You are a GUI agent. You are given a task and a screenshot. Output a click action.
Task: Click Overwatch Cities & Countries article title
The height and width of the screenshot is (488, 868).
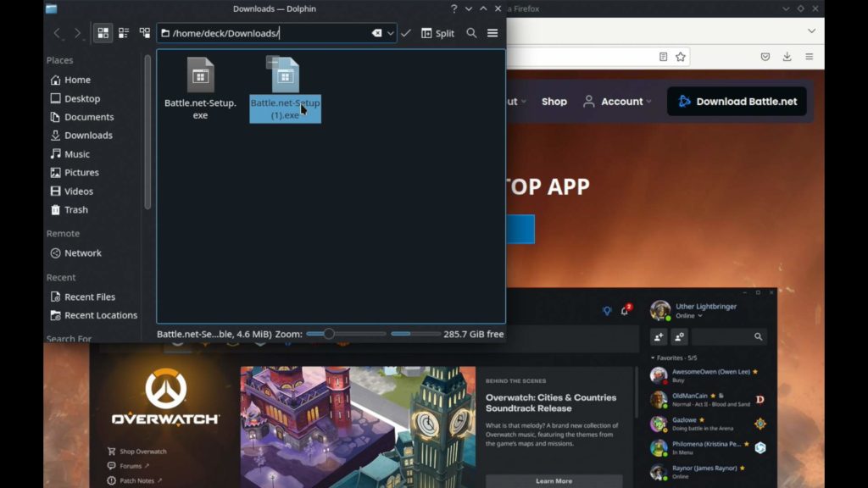pyautogui.click(x=551, y=402)
